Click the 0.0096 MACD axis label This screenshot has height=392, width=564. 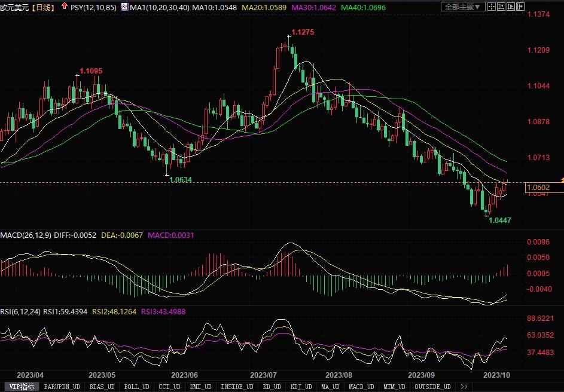click(x=538, y=242)
